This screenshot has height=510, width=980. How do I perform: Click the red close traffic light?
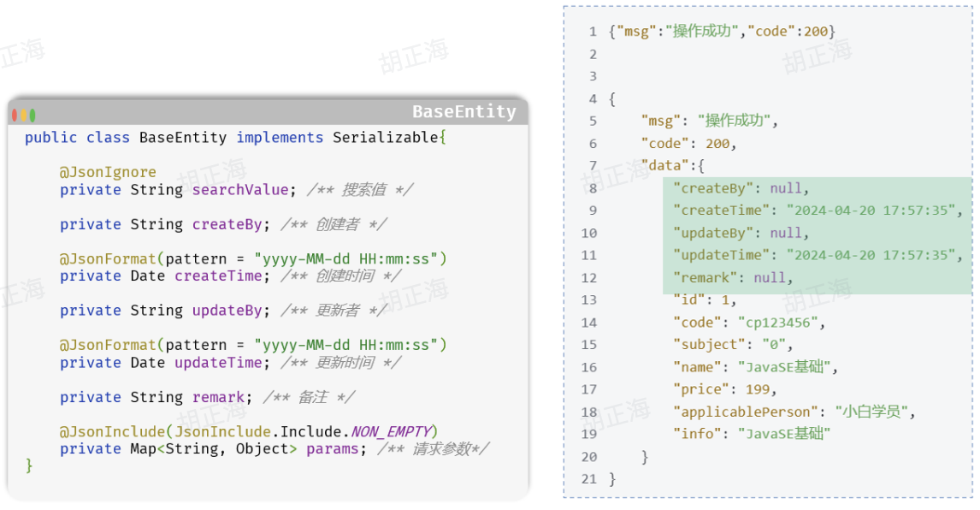[x=14, y=115]
